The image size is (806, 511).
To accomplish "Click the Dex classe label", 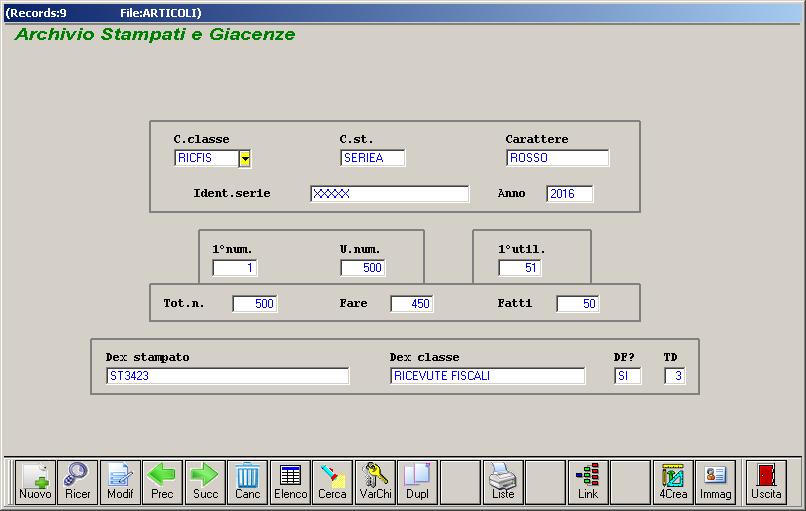I will [425, 357].
